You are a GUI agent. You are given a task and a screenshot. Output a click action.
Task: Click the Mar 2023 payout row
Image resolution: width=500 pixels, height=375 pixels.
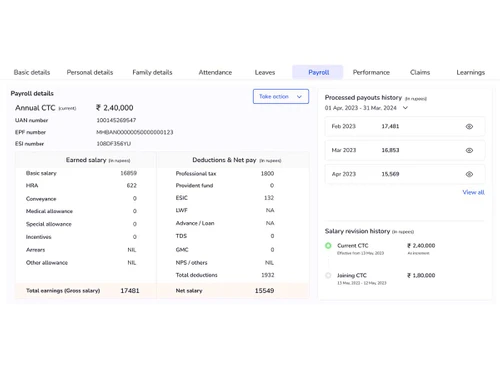tap(405, 150)
